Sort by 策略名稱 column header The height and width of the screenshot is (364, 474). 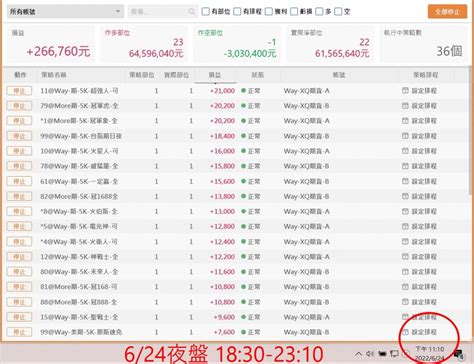[x=54, y=75]
